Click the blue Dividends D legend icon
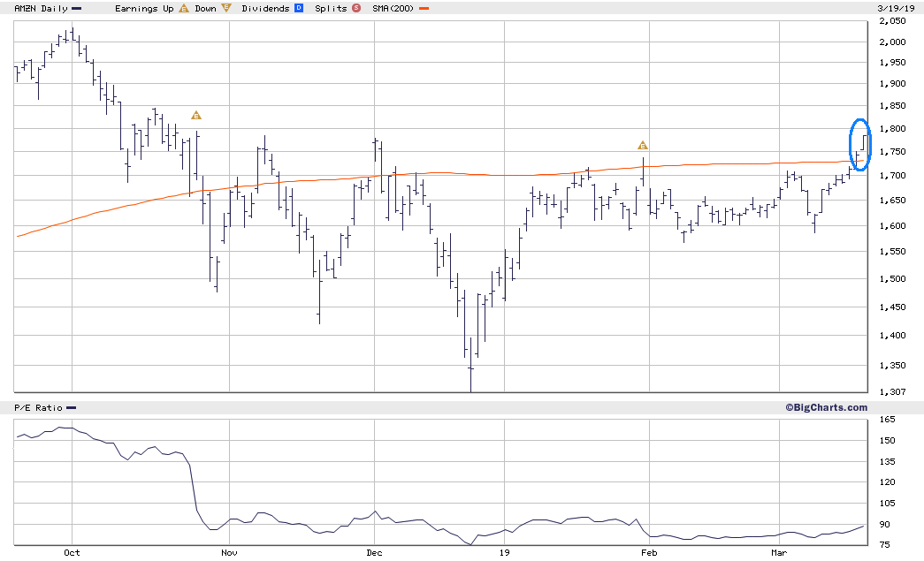This screenshot has height=561, width=924. point(299,8)
